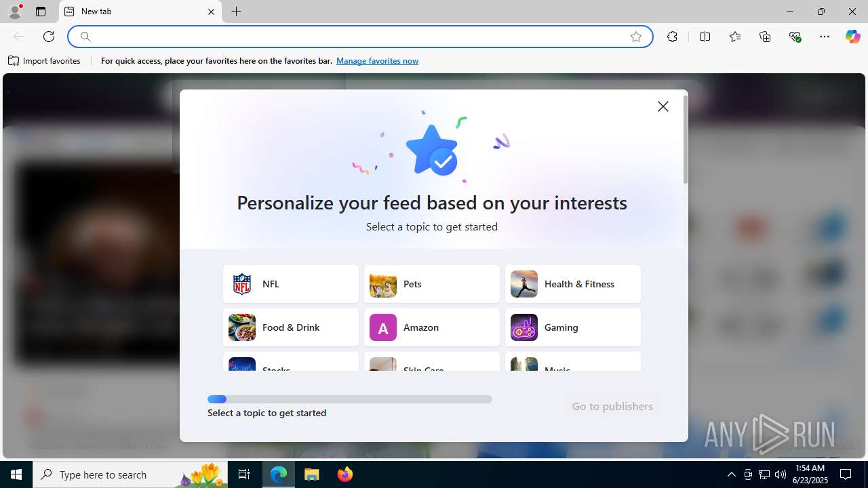Select the Gaming topic
This screenshot has height=488, width=868.
pos(573,327)
